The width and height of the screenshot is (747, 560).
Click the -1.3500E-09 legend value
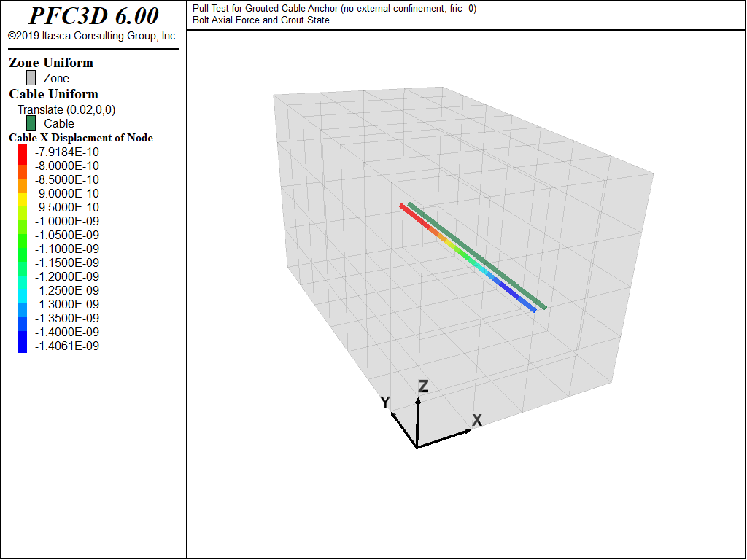[x=67, y=318]
